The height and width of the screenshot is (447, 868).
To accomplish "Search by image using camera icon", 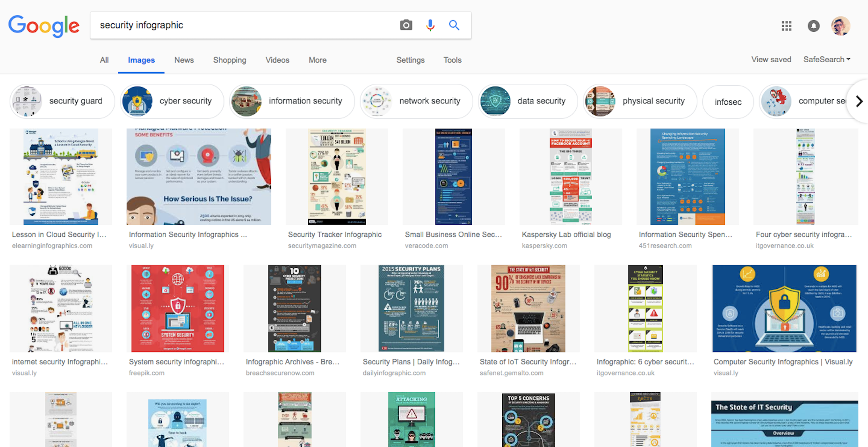I will pos(406,25).
